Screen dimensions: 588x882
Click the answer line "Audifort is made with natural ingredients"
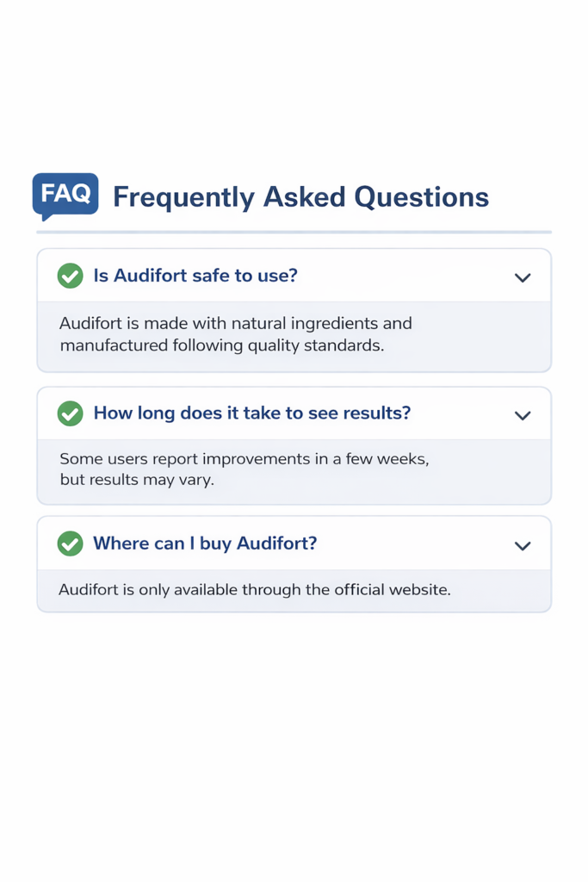pos(235,324)
